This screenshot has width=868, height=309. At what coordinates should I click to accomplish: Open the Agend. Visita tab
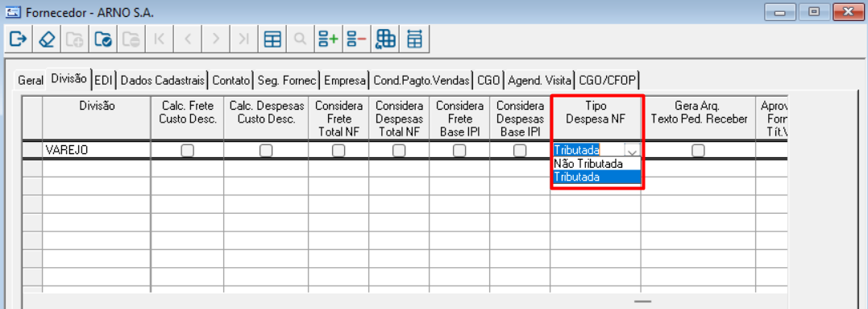click(540, 81)
